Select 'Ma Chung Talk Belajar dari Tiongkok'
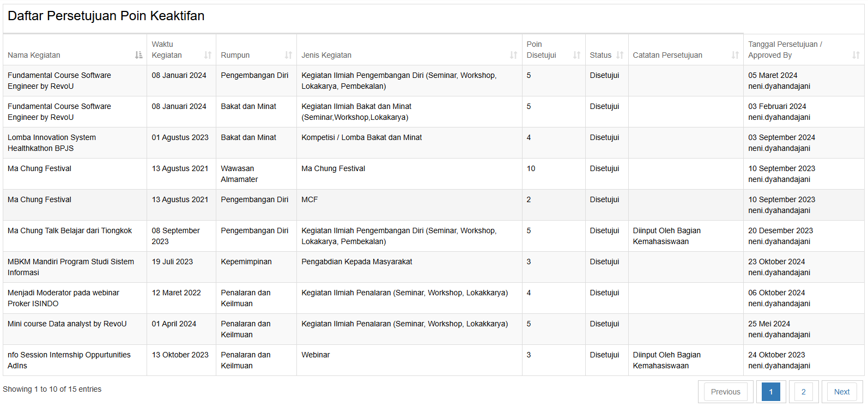Screen dimensions: 868x407 point(70,230)
